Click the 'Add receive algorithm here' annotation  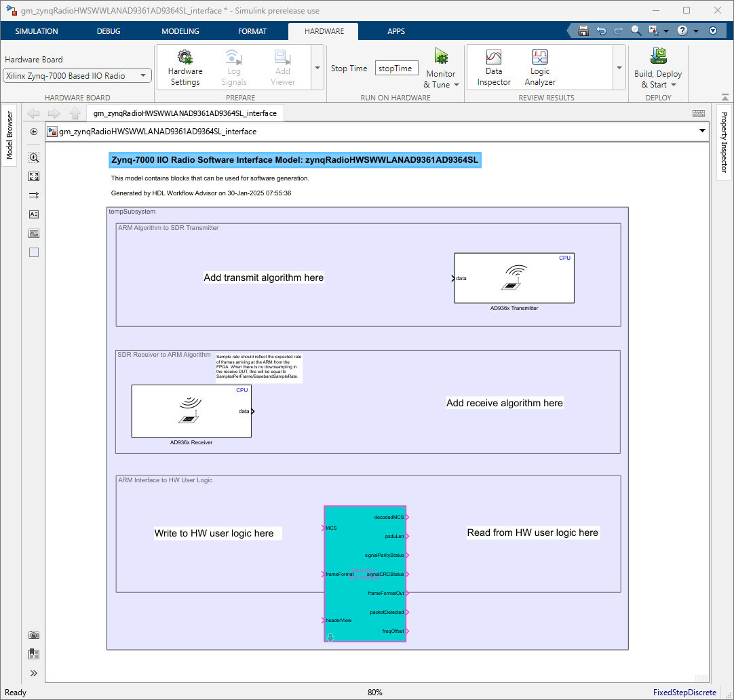click(505, 403)
